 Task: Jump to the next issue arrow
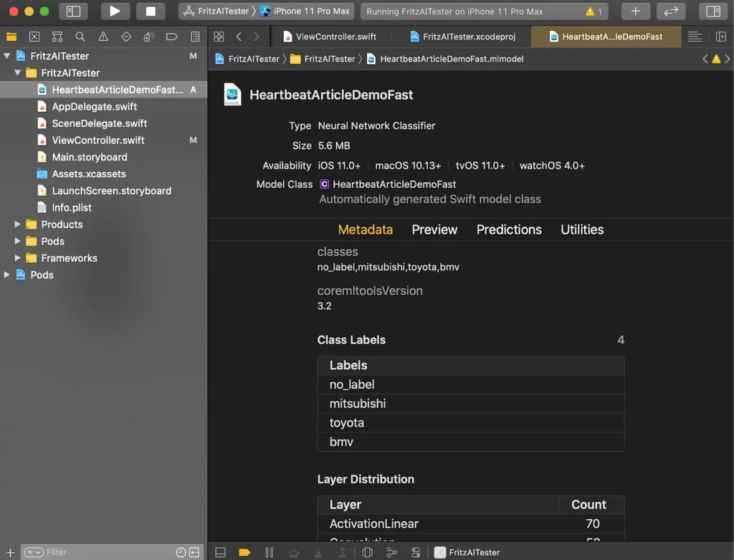coord(727,59)
